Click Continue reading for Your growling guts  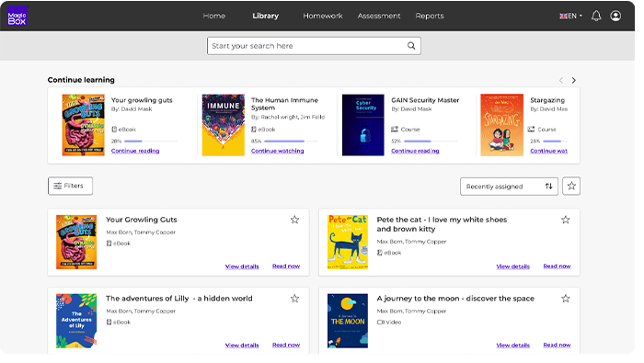[135, 151]
